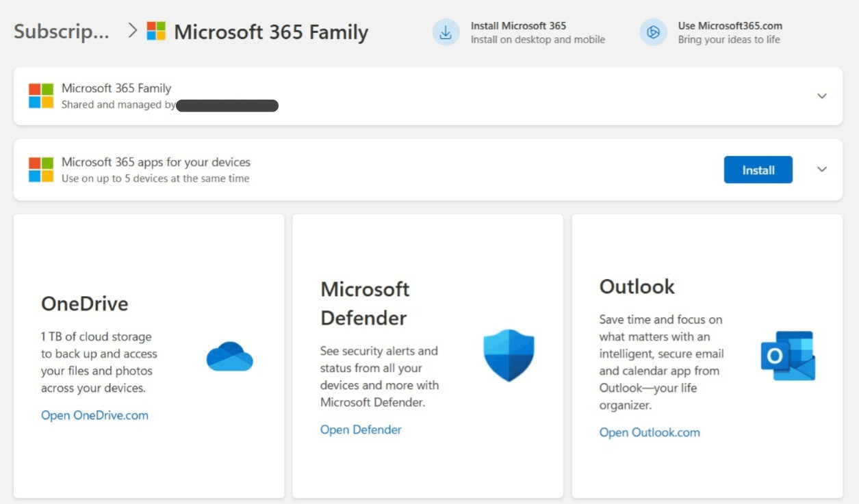This screenshot has width=859, height=504.
Task: Open Defender from the Microsoft Defender card
Action: (x=361, y=429)
